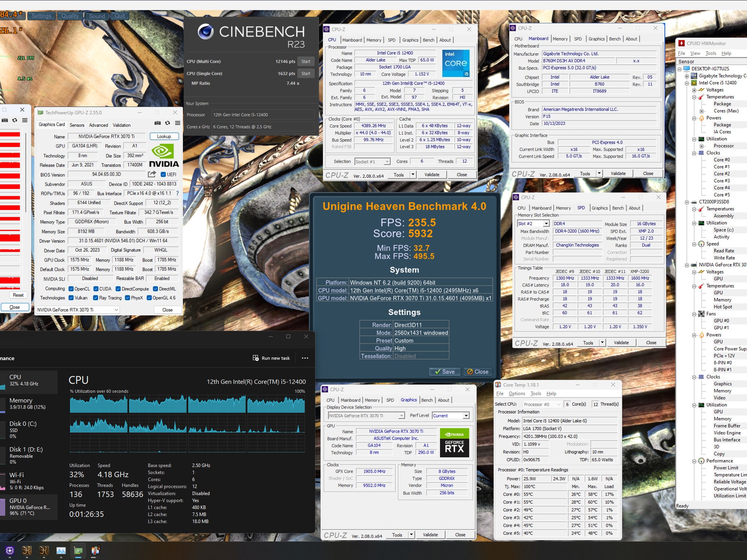Viewport: 747px width, 560px height.
Task: Toggle the OpenCL checkbox
Action: click(71, 289)
